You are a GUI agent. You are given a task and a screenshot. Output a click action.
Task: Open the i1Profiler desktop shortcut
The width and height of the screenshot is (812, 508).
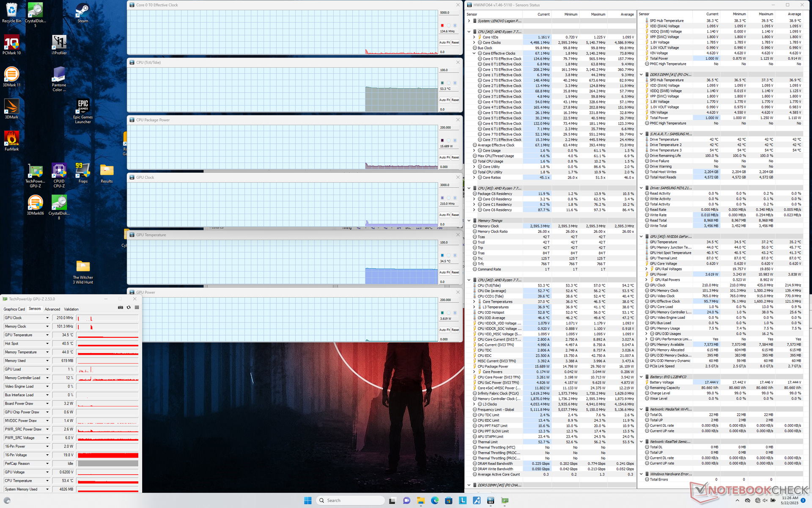[x=59, y=45]
